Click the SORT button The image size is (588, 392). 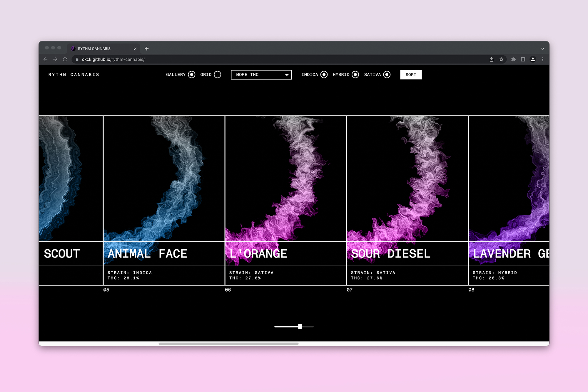pos(411,75)
